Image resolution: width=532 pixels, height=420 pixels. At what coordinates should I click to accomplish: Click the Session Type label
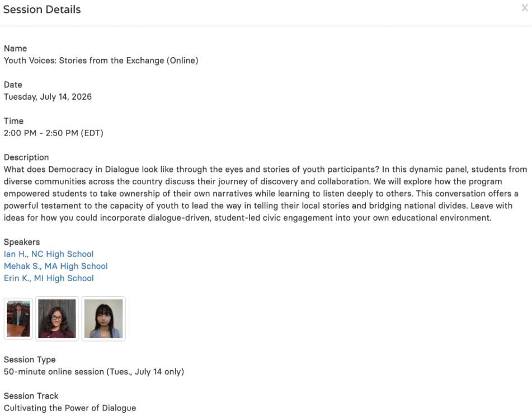30,360
